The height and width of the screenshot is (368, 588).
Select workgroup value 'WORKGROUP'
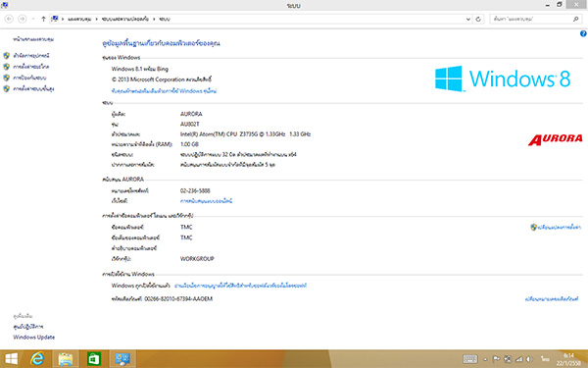197,259
